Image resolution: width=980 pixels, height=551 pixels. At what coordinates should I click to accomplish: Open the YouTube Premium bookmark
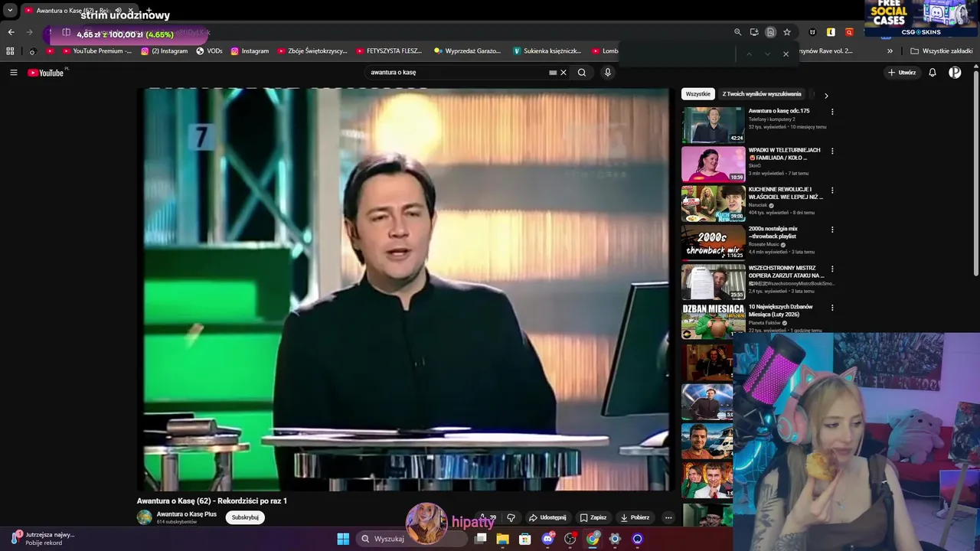(97, 51)
